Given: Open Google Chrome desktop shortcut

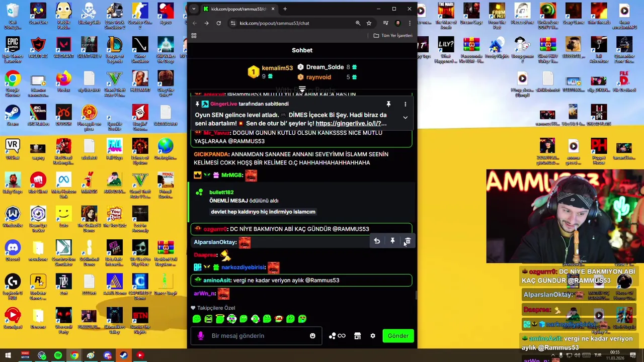Looking at the screenshot, I should (x=13, y=83).
